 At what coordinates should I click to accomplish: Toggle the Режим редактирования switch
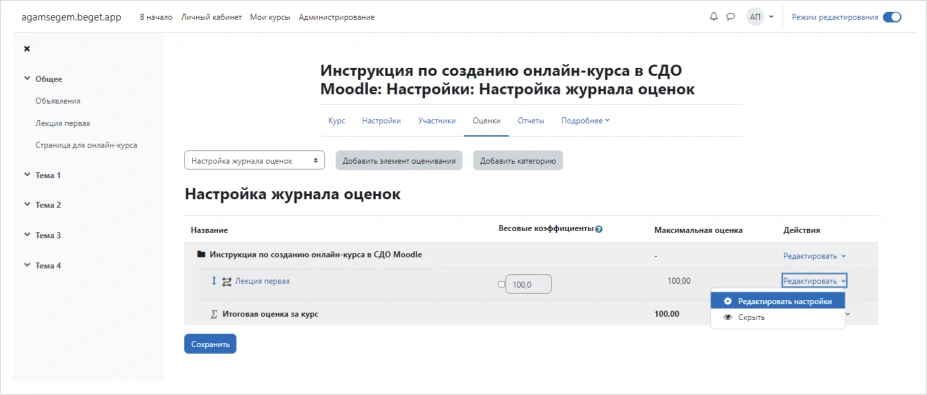click(892, 17)
